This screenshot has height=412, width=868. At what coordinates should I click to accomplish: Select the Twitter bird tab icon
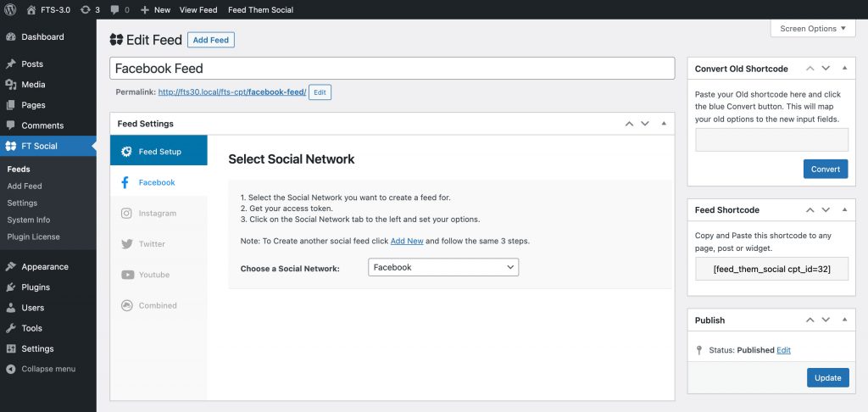pyautogui.click(x=127, y=243)
